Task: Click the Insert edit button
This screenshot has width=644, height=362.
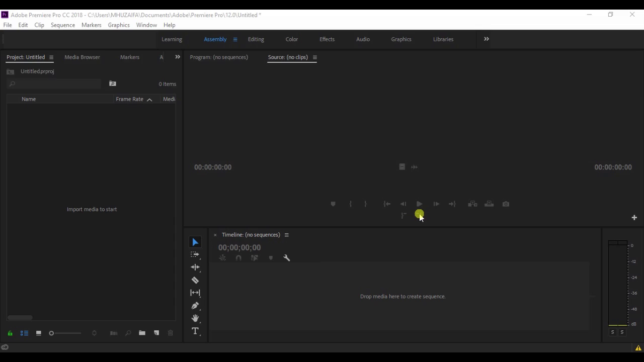Action: (x=472, y=204)
